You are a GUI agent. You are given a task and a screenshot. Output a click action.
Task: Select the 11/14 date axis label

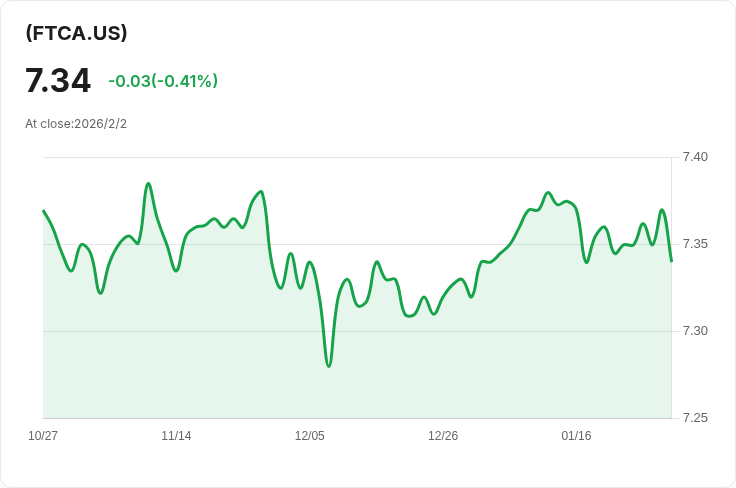point(176,435)
